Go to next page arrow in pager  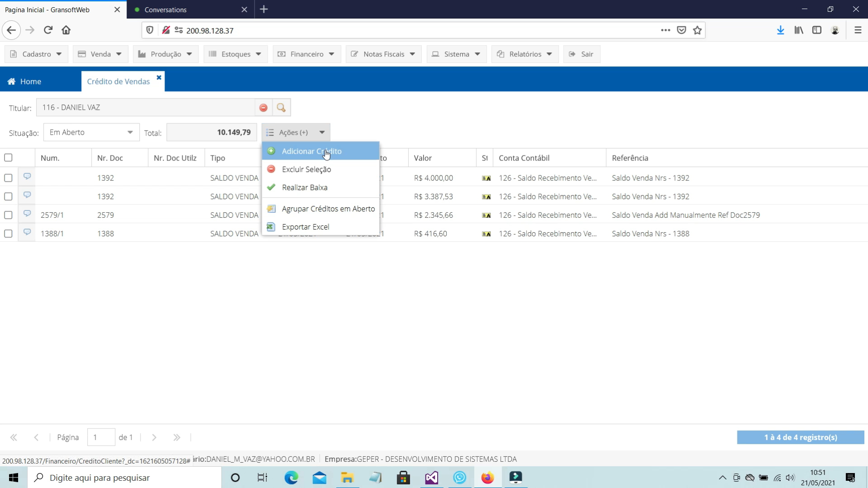coord(154,437)
